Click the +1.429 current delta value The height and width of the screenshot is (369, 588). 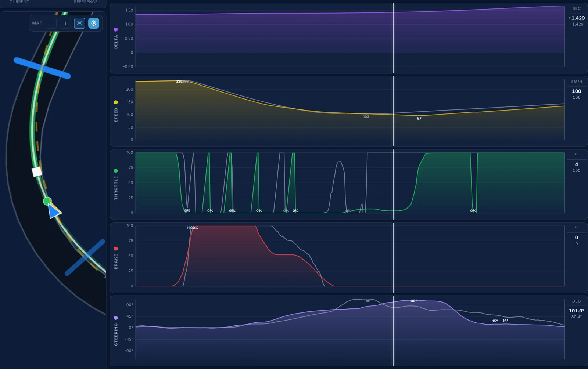click(x=576, y=18)
